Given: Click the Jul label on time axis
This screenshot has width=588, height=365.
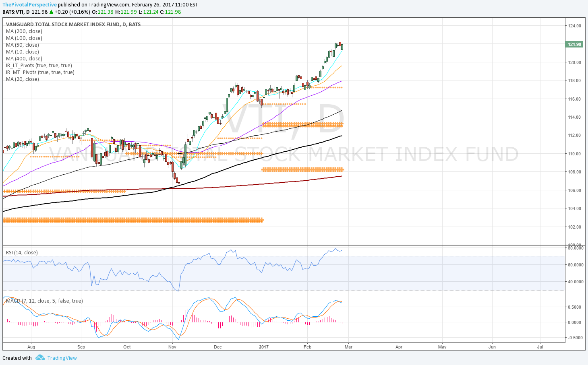Looking at the screenshot, I should [x=540, y=347].
